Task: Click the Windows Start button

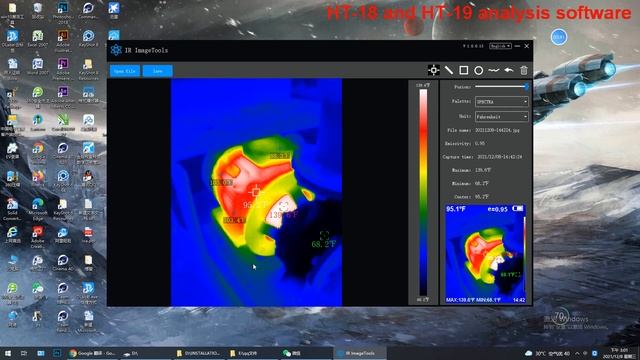Action: pos(7,353)
